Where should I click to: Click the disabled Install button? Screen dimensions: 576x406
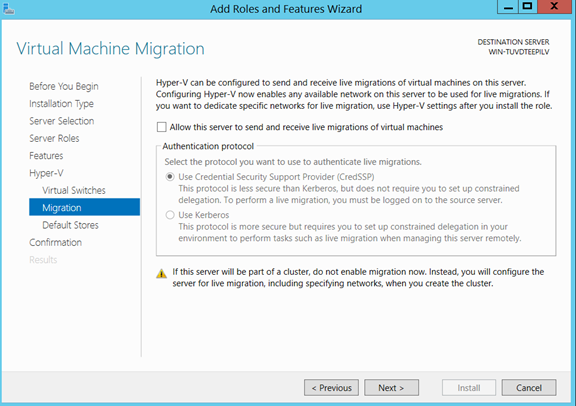tap(469, 388)
